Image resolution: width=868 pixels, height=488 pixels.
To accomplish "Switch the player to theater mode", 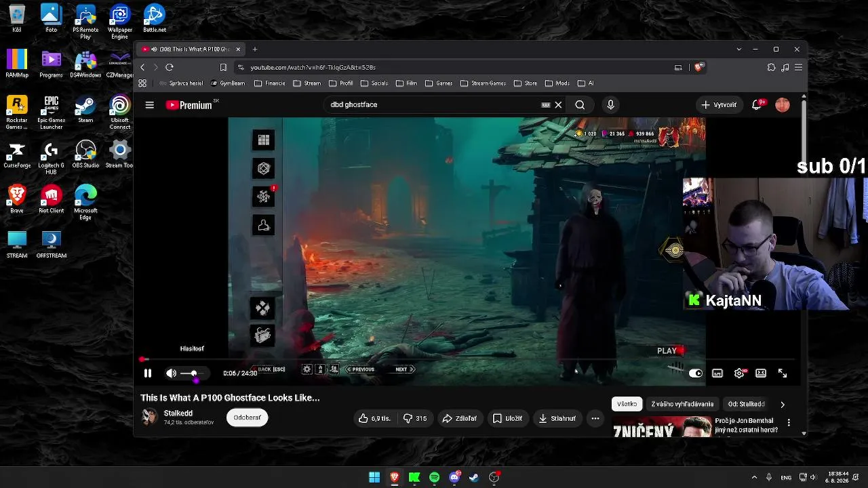I will pyautogui.click(x=761, y=373).
